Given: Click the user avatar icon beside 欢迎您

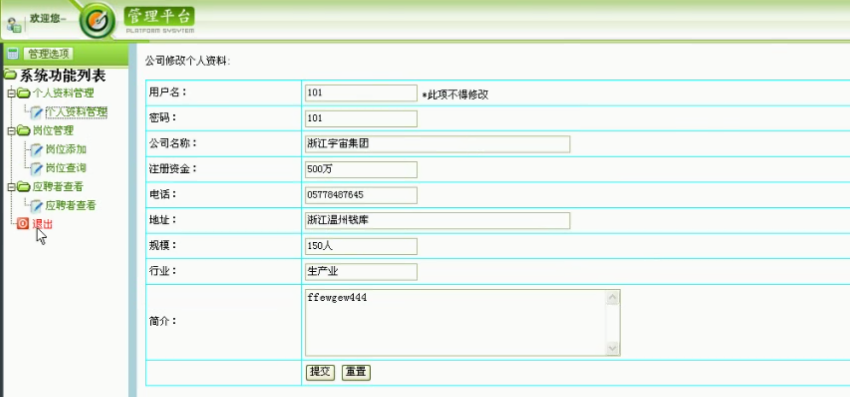Looking at the screenshot, I should [14, 24].
